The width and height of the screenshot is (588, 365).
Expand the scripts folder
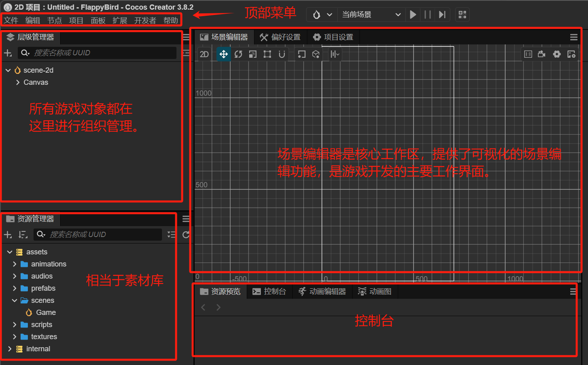[15, 325]
